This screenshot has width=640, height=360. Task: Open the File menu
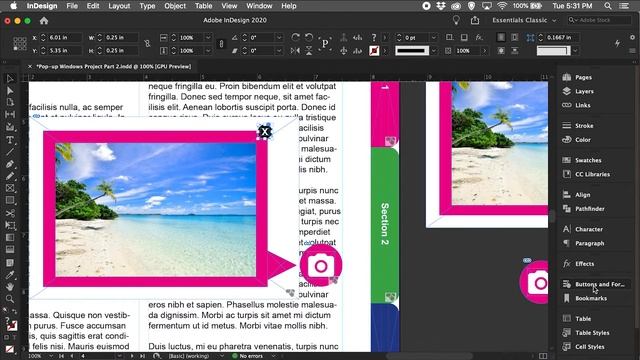click(x=72, y=6)
